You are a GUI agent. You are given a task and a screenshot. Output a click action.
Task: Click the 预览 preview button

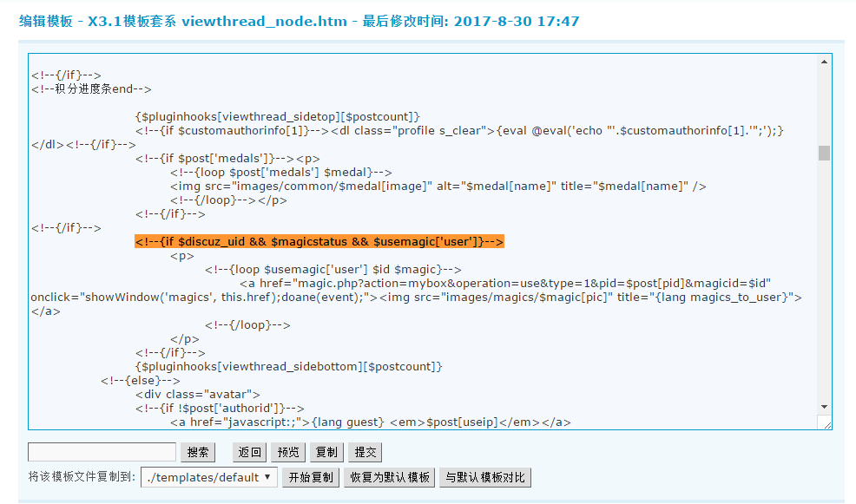pos(288,452)
